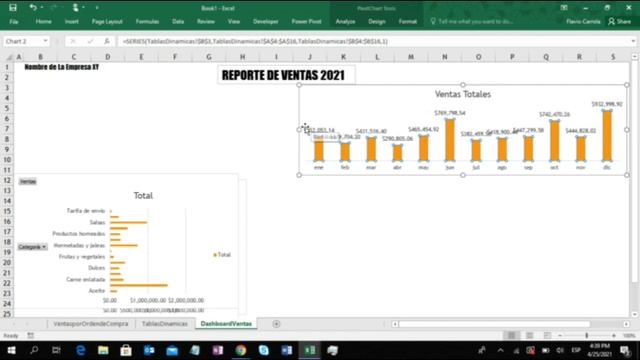Switch to the Home ribbon tab

43,21
